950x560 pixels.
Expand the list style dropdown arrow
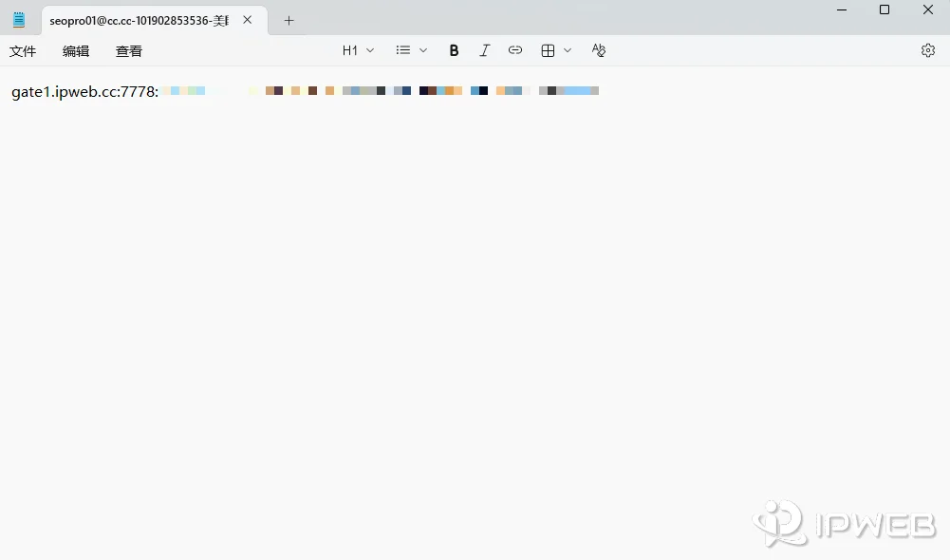point(423,50)
